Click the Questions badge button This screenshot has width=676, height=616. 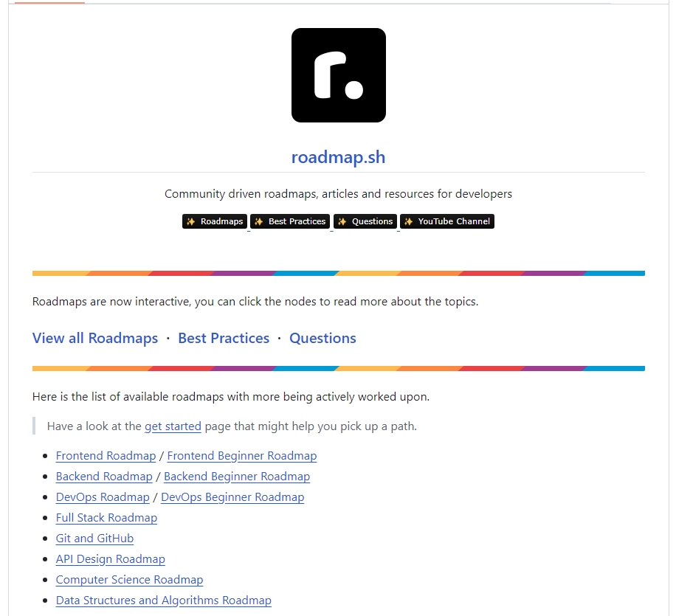click(365, 221)
